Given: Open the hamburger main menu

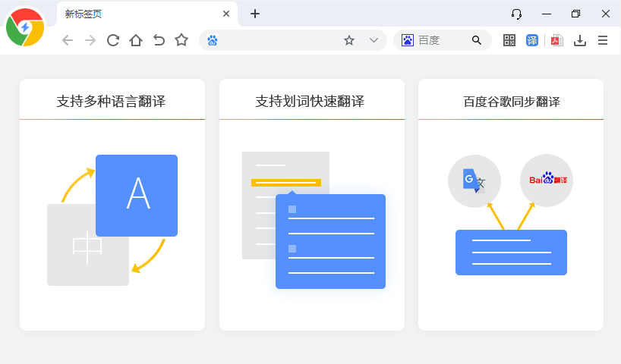Looking at the screenshot, I should (x=604, y=40).
